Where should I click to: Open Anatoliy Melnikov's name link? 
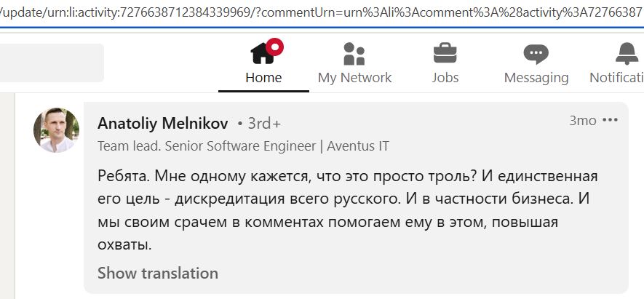tap(163, 123)
